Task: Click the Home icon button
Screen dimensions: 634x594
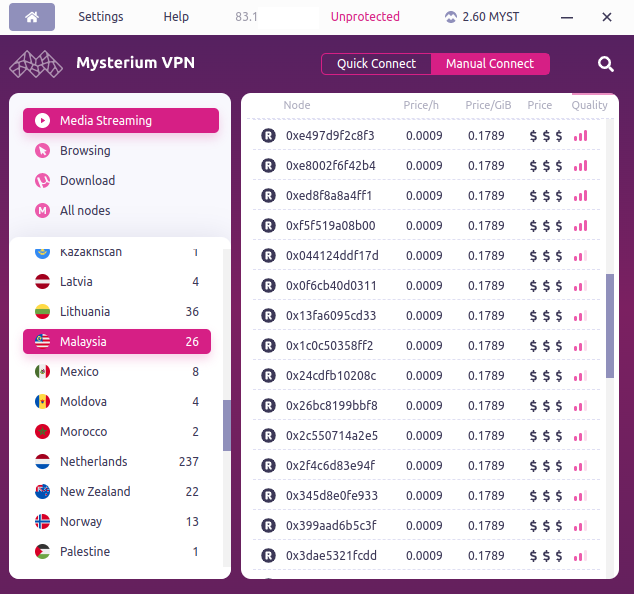Action: (x=33, y=17)
